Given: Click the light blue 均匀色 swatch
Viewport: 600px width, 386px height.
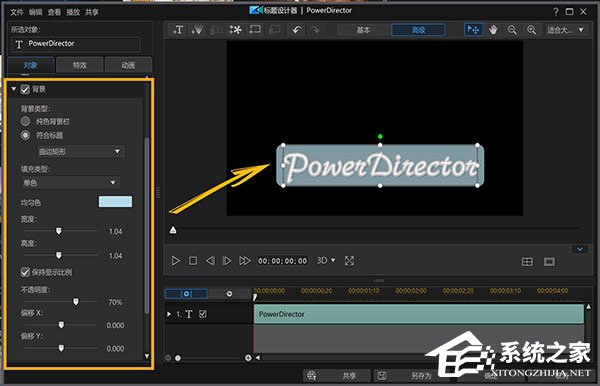Looking at the screenshot, I should (115, 202).
